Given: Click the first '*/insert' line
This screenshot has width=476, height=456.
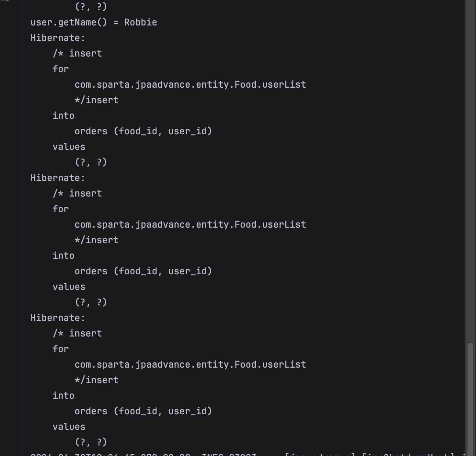Looking at the screenshot, I should [97, 100].
